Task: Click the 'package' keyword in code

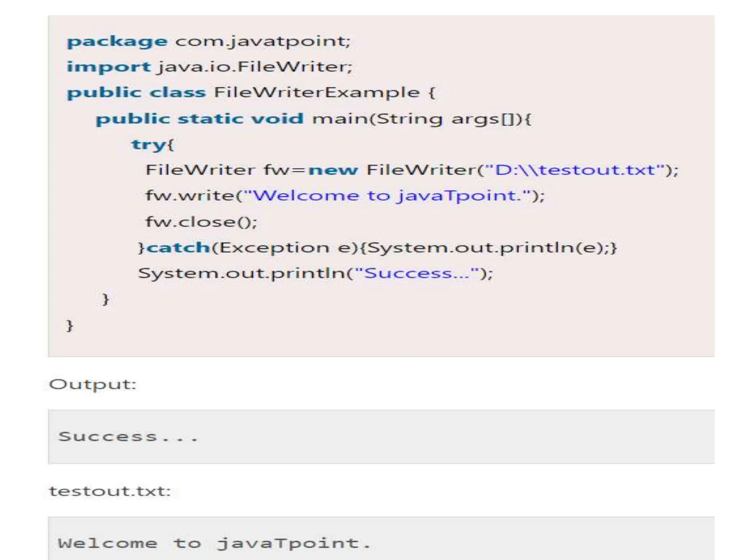Action: [x=117, y=42]
